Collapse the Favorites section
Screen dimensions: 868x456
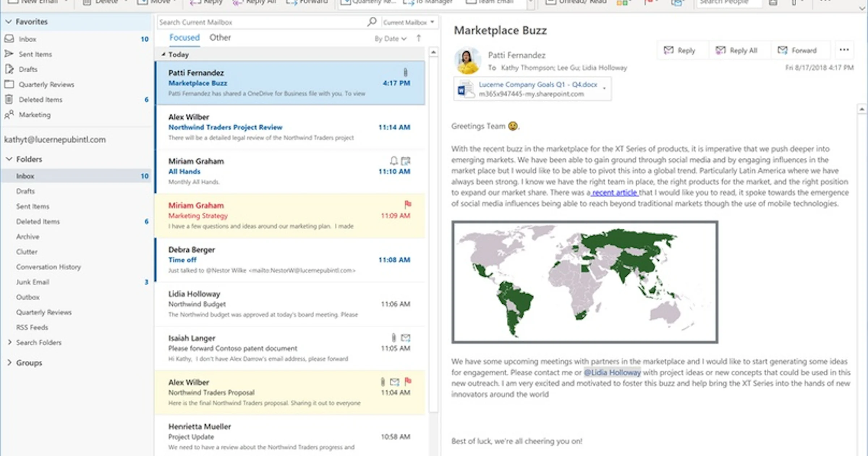click(x=9, y=21)
